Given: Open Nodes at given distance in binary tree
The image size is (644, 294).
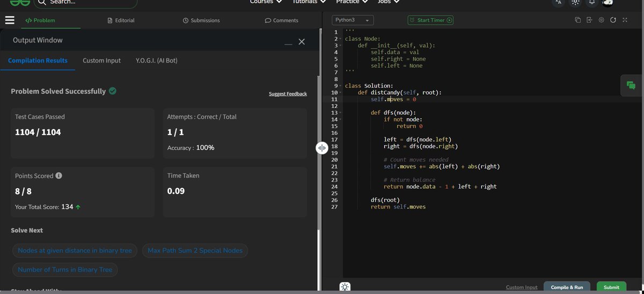Looking at the screenshot, I should (x=75, y=250).
